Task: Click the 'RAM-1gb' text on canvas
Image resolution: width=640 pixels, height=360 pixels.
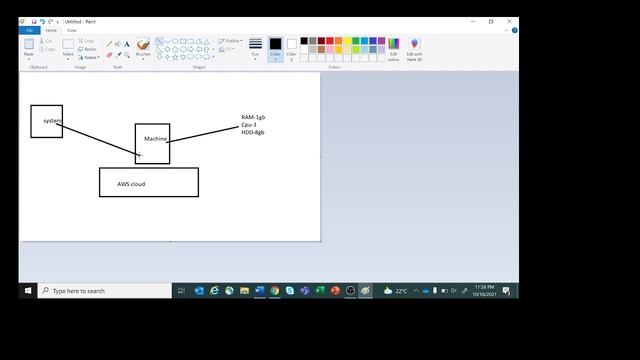Action: tap(253, 117)
